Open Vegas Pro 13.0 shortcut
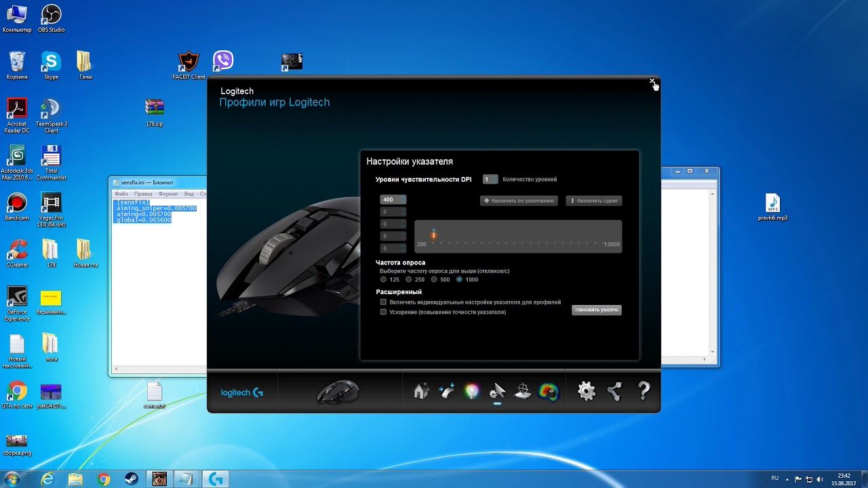868x488 pixels. pyautogui.click(x=52, y=209)
